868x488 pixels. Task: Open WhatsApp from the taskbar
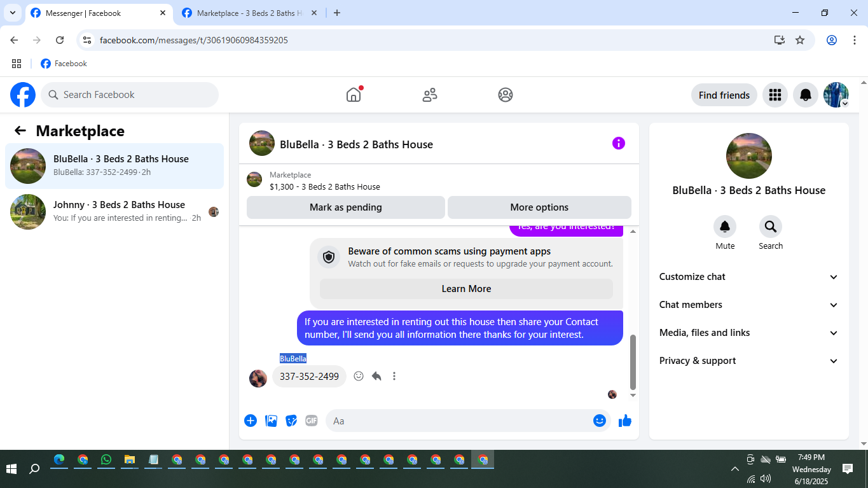[x=106, y=460]
